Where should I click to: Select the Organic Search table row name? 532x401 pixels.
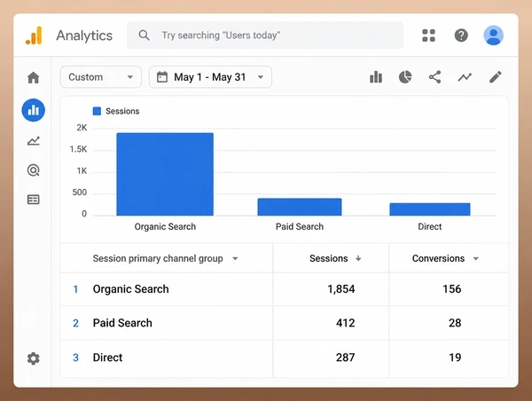pos(130,289)
